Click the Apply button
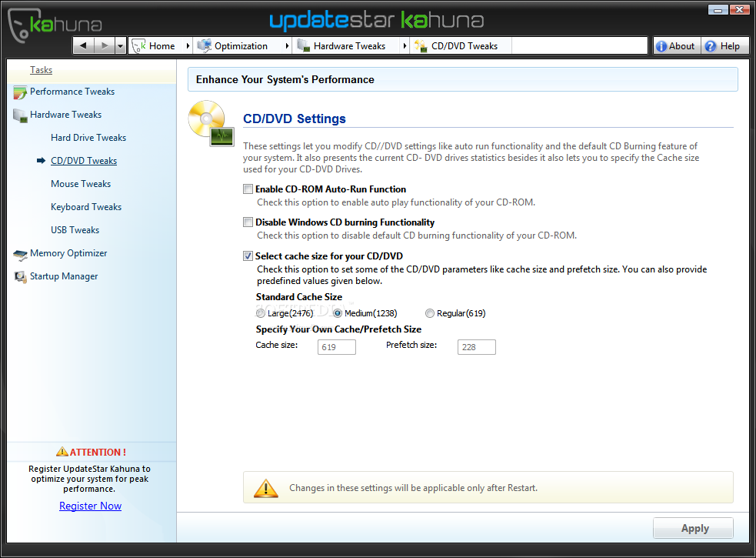Viewport: 756px width, 558px height. point(694,528)
